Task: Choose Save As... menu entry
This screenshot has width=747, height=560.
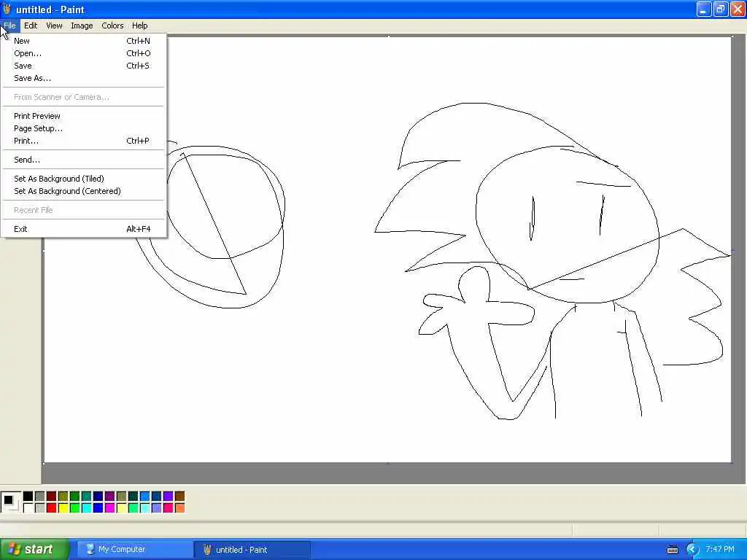Action: tap(83, 78)
